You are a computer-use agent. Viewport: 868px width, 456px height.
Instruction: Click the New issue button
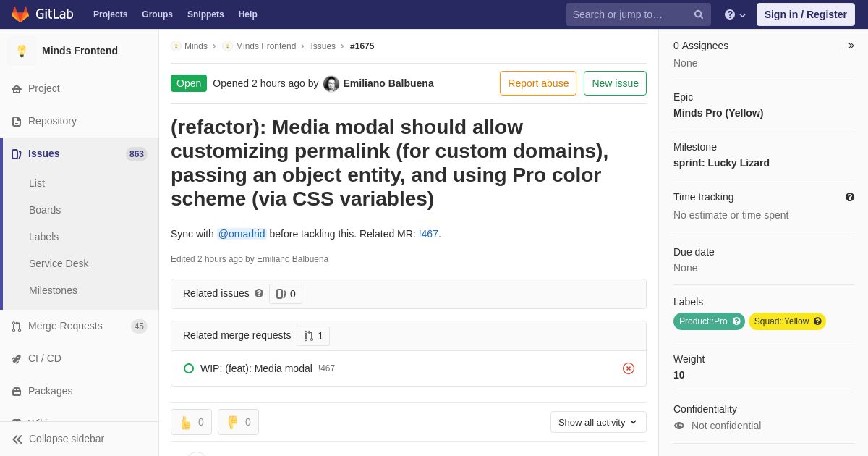point(615,83)
